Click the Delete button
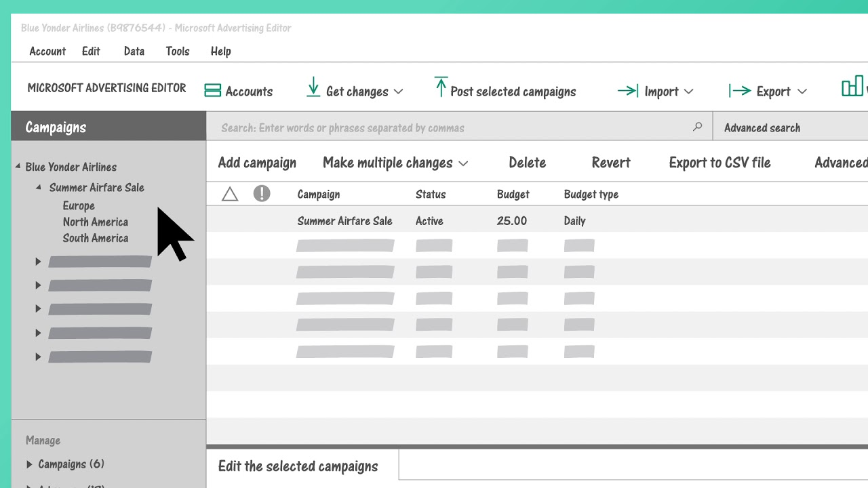 pos(528,163)
